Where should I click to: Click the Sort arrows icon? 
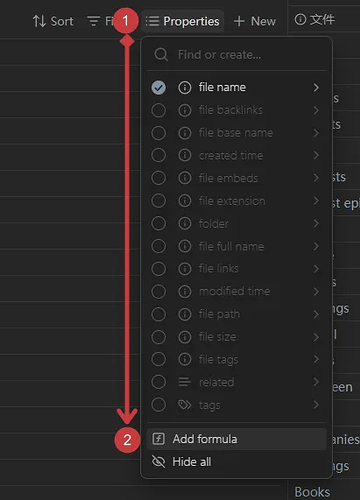coord(39,21)
